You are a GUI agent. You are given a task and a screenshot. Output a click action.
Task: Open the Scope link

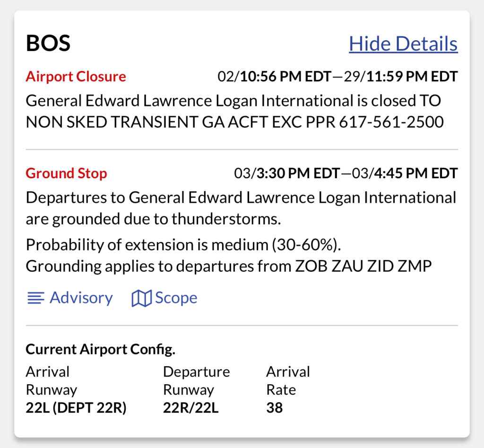click(164, 298)
